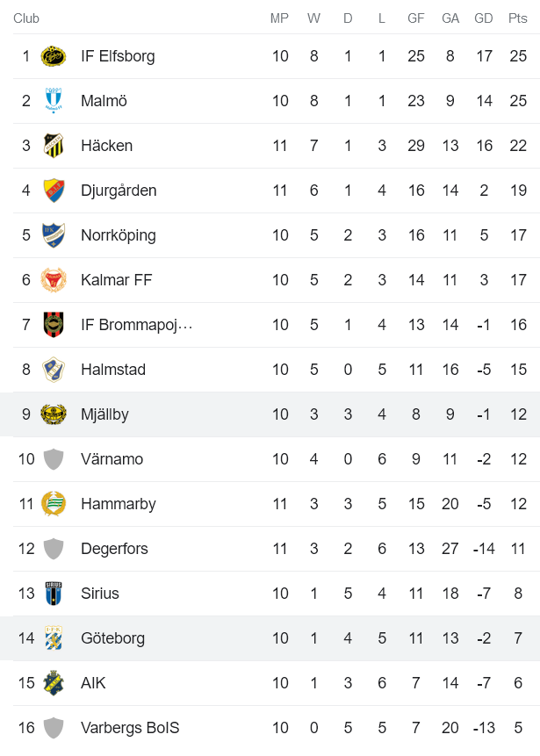
Task: Open the Göteborg club badge
Action: pos(53,637)
